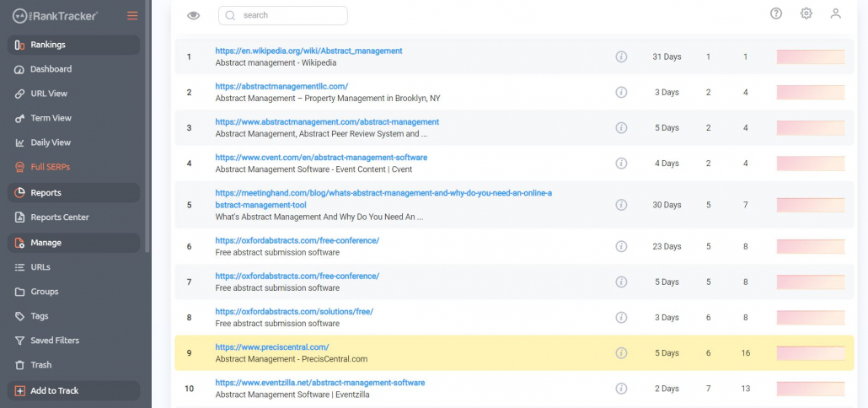Click the Daily View chart icon
Image resolution: width=868 pixels, height=408 pixels.
tap(20, 142)
